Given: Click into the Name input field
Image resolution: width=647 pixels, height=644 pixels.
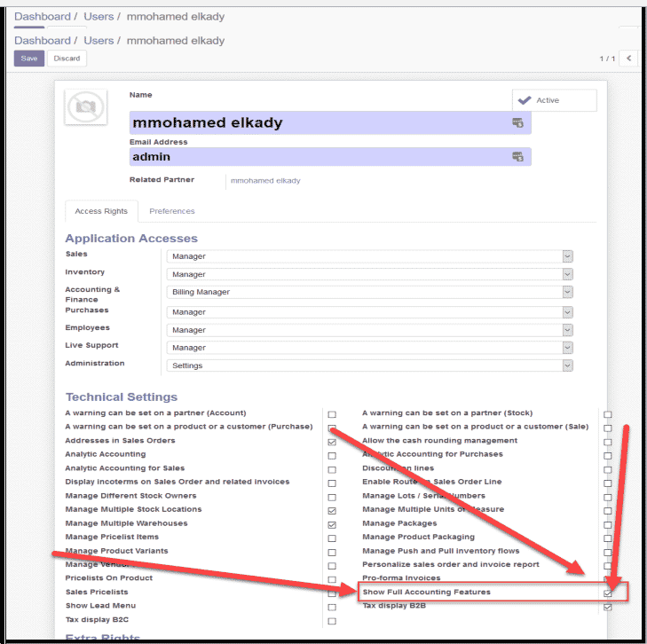Looking at the screenshot, I should pos(330,122).
